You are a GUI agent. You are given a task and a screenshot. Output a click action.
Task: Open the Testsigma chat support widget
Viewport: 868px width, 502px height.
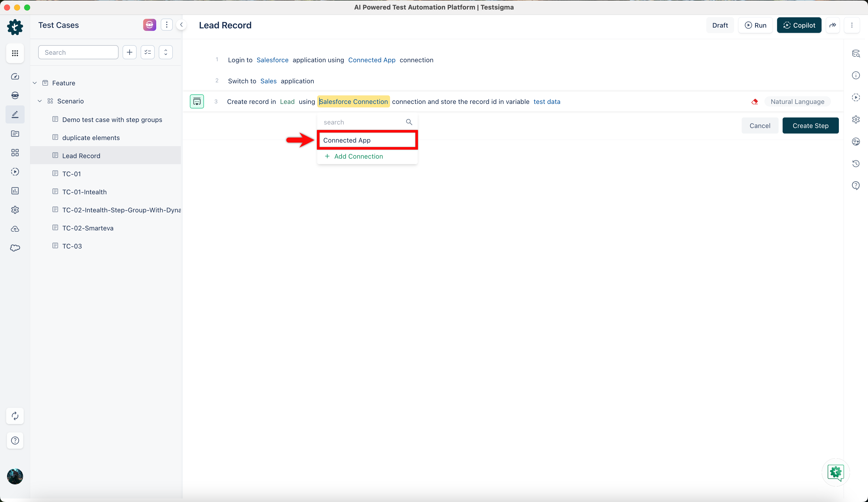tap(835, 472)
